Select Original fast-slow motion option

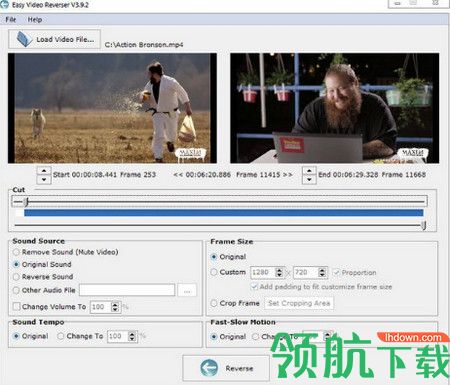click(x=228, y=337)
